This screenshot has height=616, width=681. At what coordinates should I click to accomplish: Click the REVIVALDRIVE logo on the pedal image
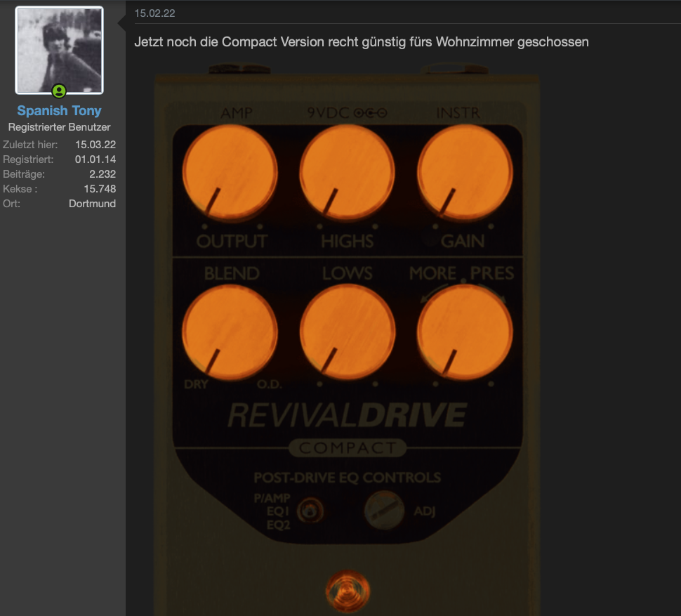347,415
